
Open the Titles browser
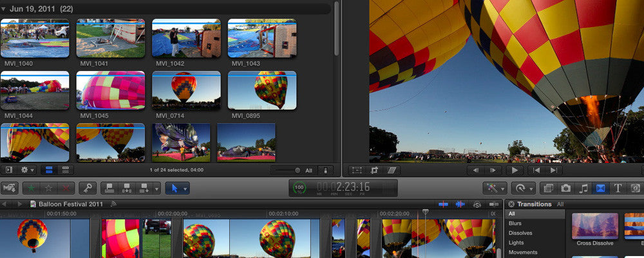coord(618,188)
